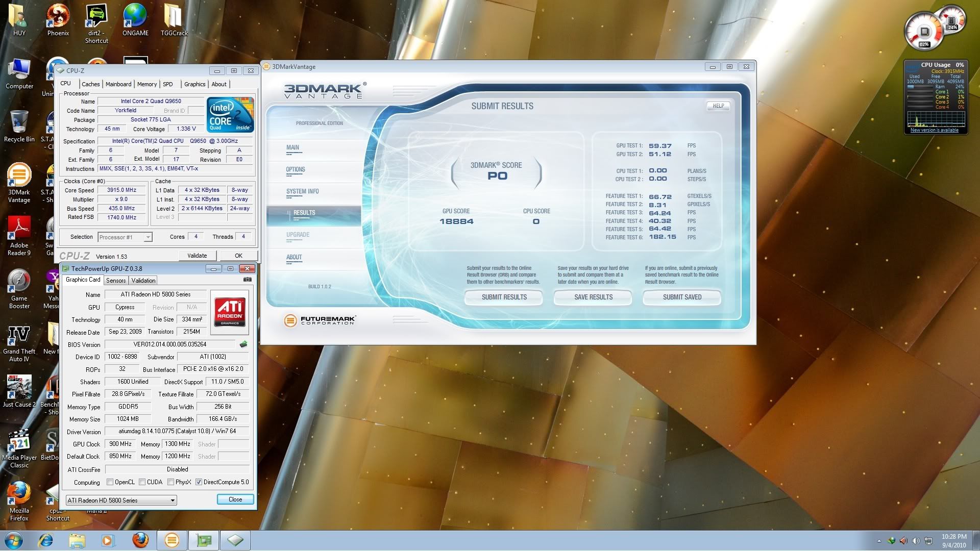Click the BIOS save chip icon in GPU-Z
This screenshot has height=551, width=980.
[x=243, y=344]
